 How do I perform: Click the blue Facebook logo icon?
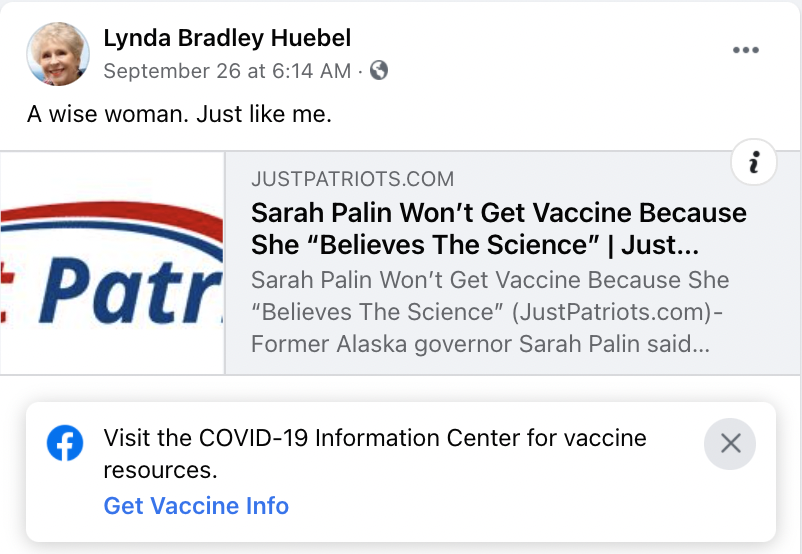coord(65,443)
